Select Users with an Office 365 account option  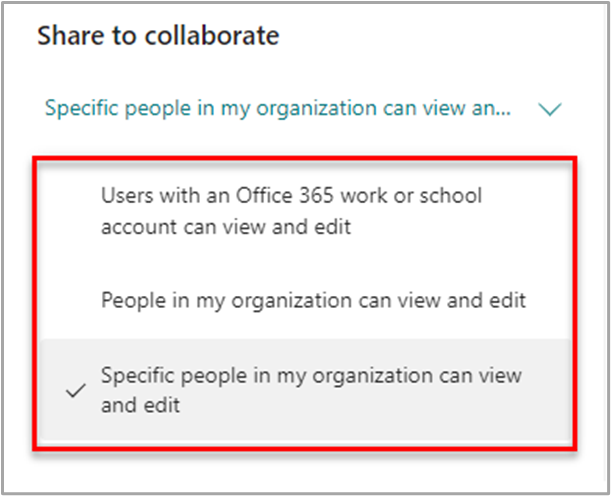[x=290, y=210]
